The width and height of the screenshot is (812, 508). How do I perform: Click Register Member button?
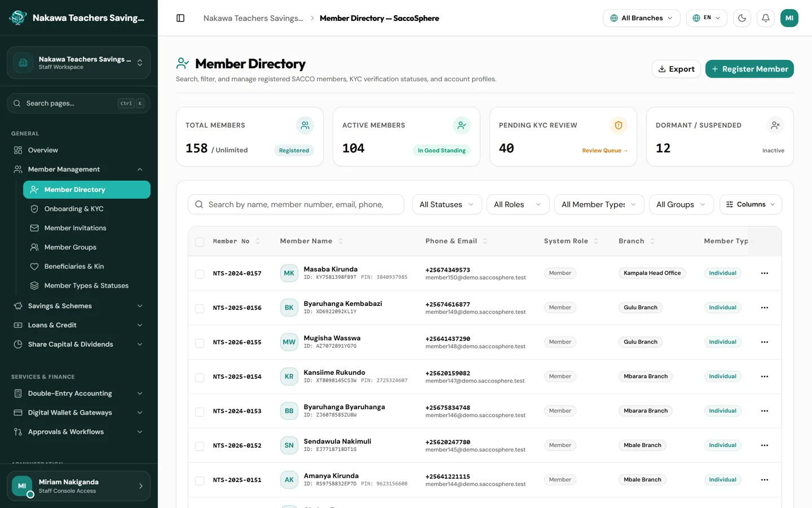coord(749,69)
